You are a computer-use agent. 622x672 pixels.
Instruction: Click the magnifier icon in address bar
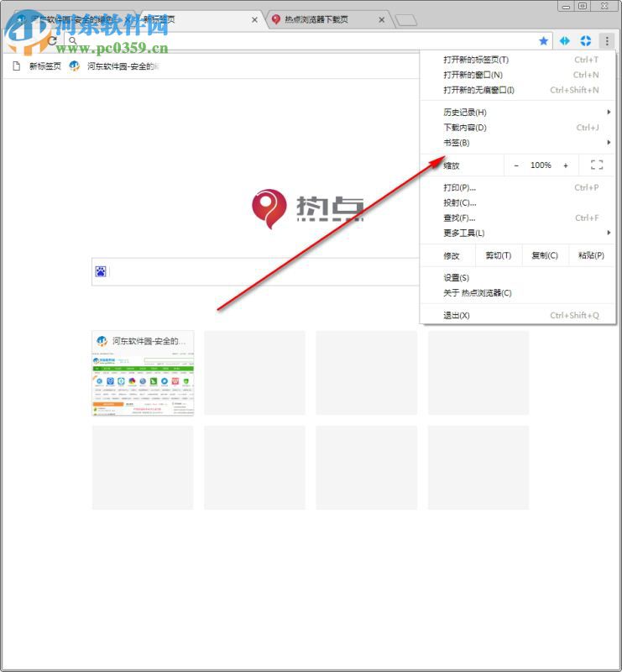pos(73,40)
